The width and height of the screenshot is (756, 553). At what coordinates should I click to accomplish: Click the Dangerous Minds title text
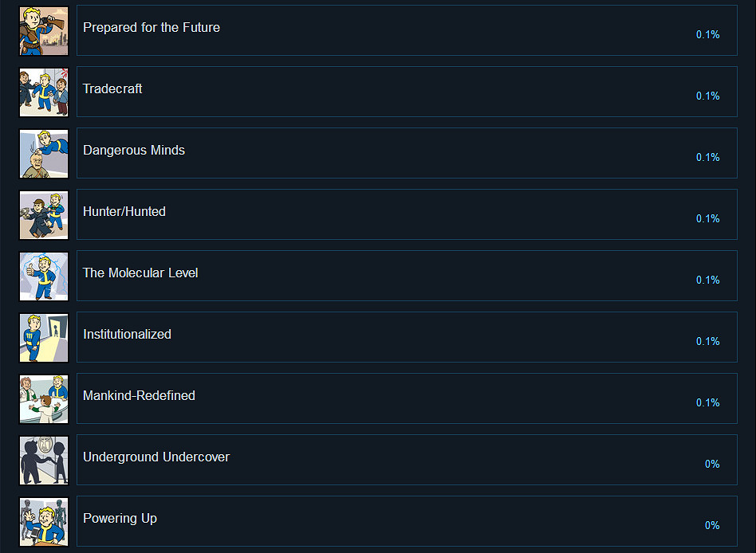click(x=134, y=150)
